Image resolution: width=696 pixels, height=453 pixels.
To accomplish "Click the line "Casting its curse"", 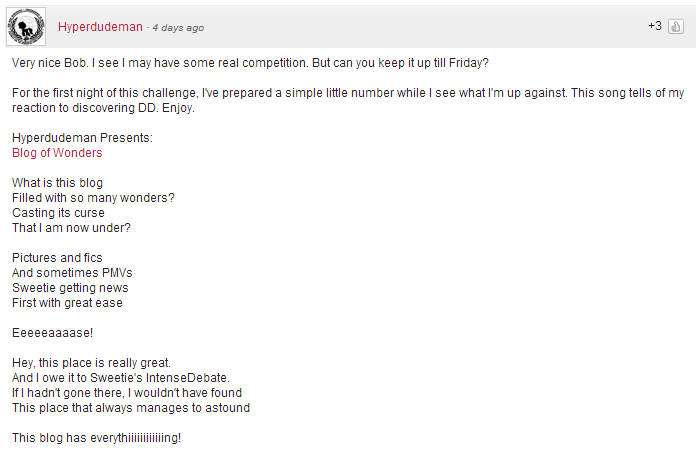I will pyautogui.click(x=58, y=213).
